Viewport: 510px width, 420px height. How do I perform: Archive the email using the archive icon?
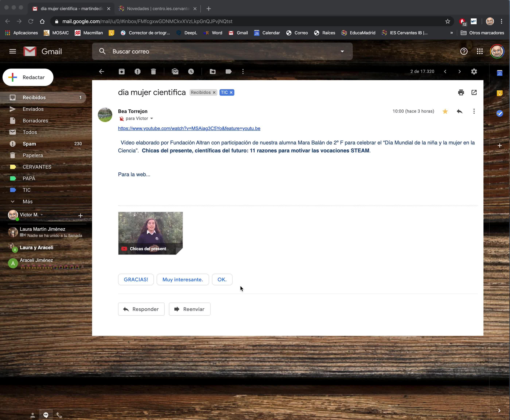tap(121, 71)
